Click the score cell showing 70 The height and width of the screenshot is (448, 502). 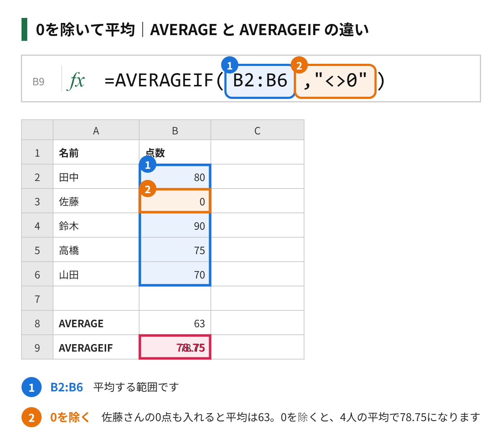(x=175, y=274)
